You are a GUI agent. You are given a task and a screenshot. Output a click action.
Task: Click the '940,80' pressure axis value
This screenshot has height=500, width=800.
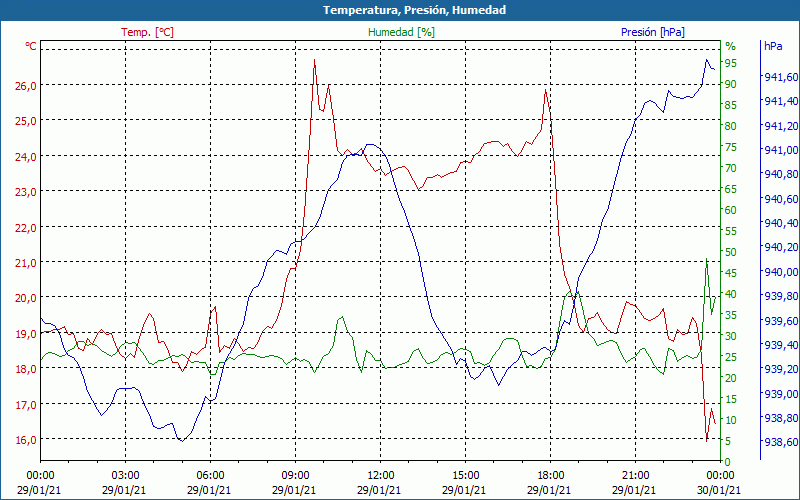point(781,174)
